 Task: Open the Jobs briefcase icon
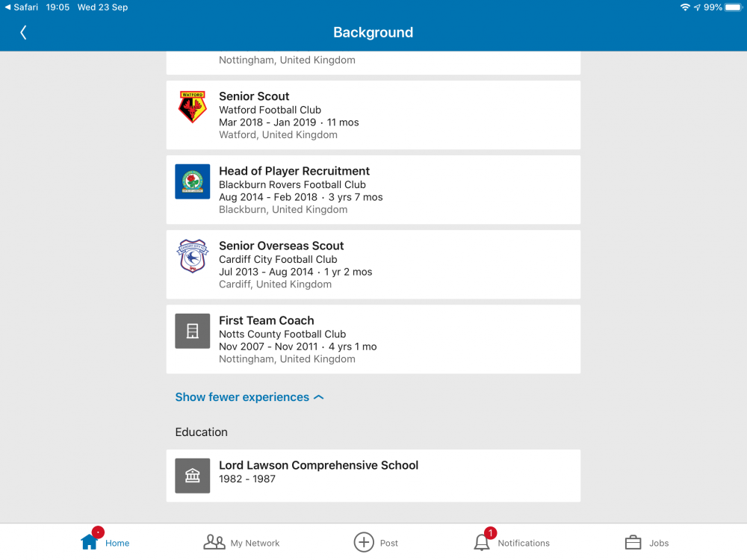point(633,542)
